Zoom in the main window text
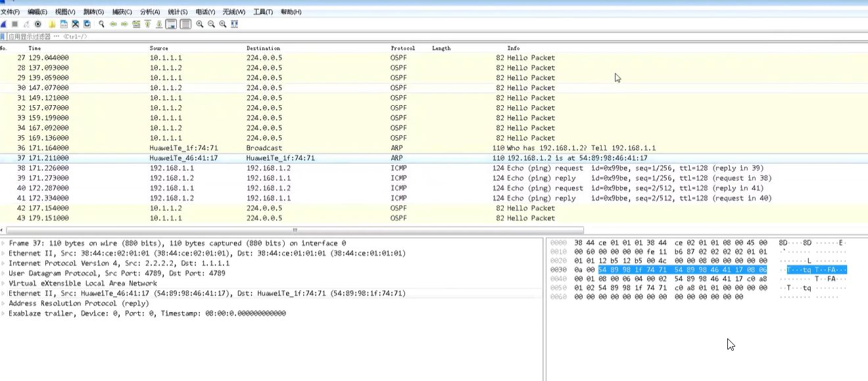Viewport: 868px width, 381px height. point(200,24)
